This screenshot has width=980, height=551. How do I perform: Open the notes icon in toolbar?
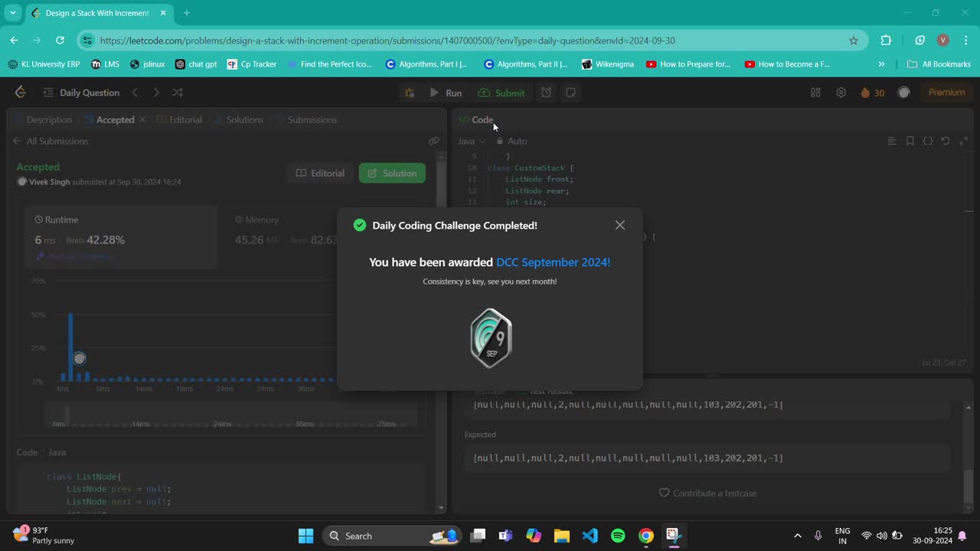click(570, 93)
